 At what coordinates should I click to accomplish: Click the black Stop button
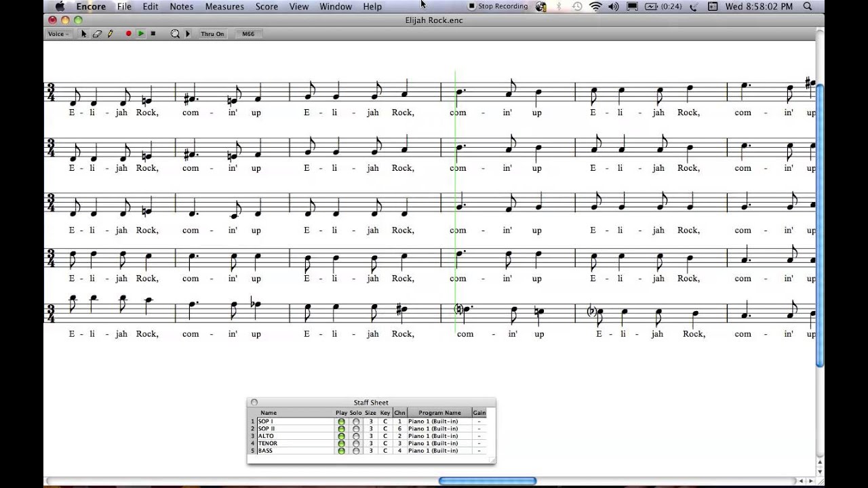tap(153, 34)
